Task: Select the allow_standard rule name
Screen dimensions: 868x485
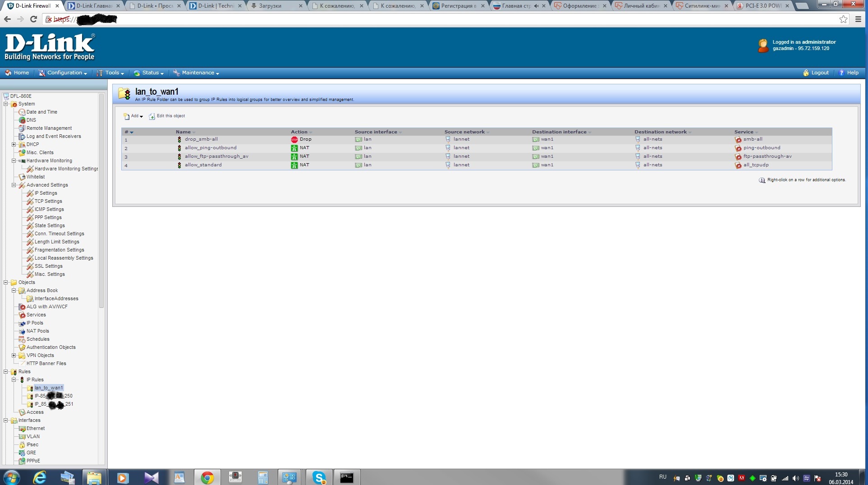Action: (203, 165)
